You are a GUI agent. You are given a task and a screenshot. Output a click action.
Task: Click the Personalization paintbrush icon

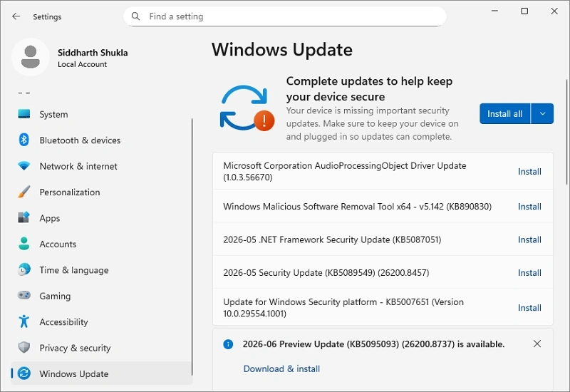[x=24, y=192]
